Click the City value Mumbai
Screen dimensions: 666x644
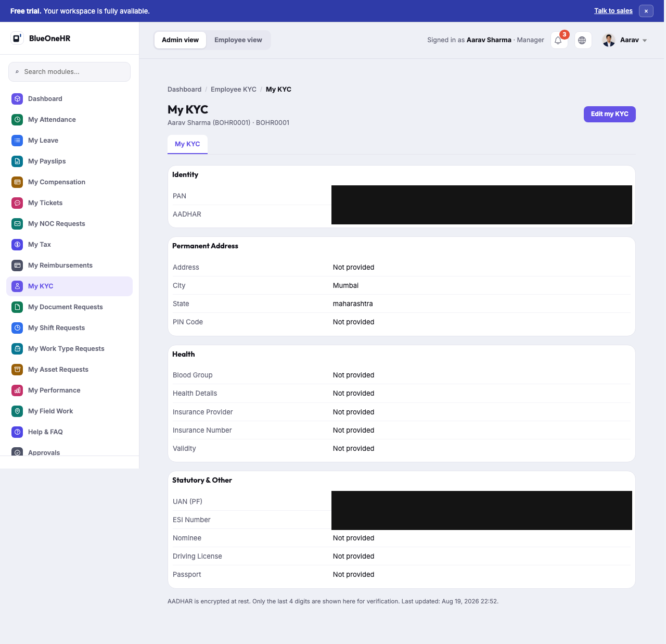(345, 286)
